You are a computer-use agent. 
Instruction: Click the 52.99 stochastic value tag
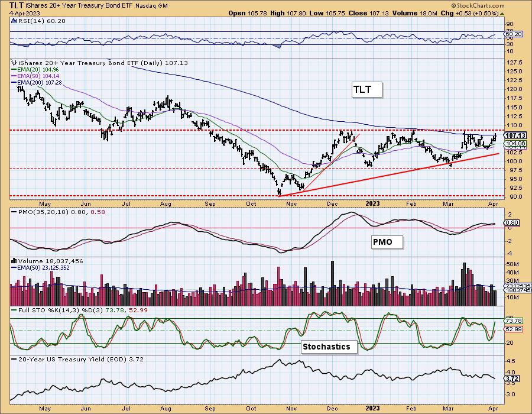[x=514, y=329]
